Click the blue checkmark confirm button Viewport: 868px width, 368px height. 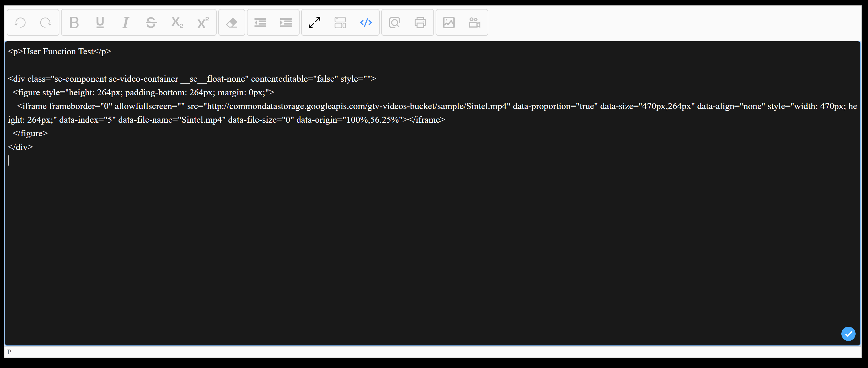848,334
